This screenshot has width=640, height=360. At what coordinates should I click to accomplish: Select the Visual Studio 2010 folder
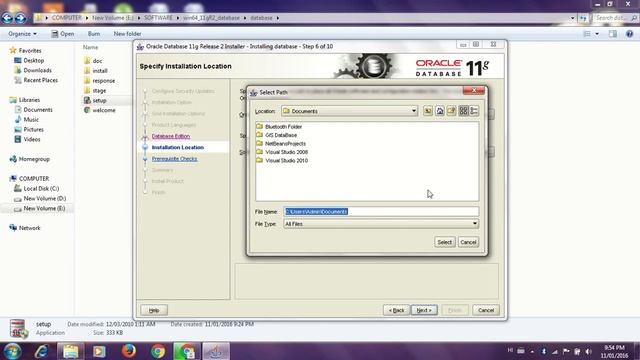coord(282,160)
